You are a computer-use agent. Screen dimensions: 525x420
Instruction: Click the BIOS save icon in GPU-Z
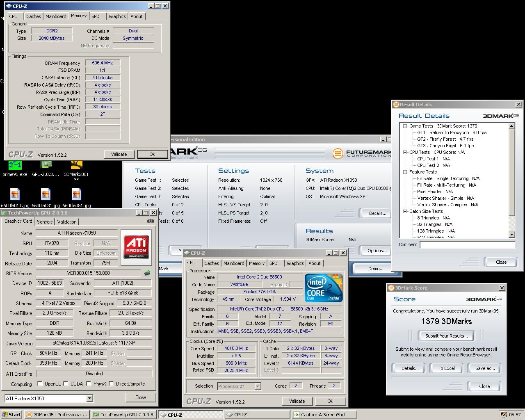point(147,273)
